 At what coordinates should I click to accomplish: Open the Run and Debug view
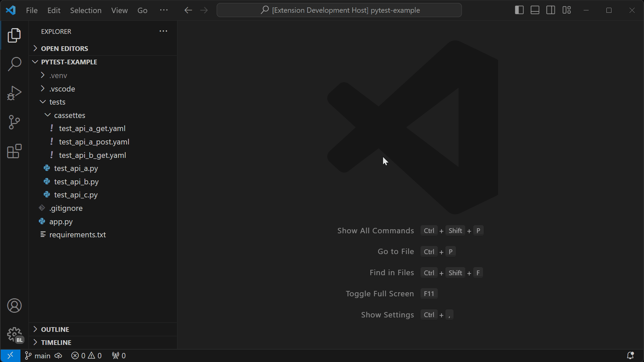click(14, 93)
